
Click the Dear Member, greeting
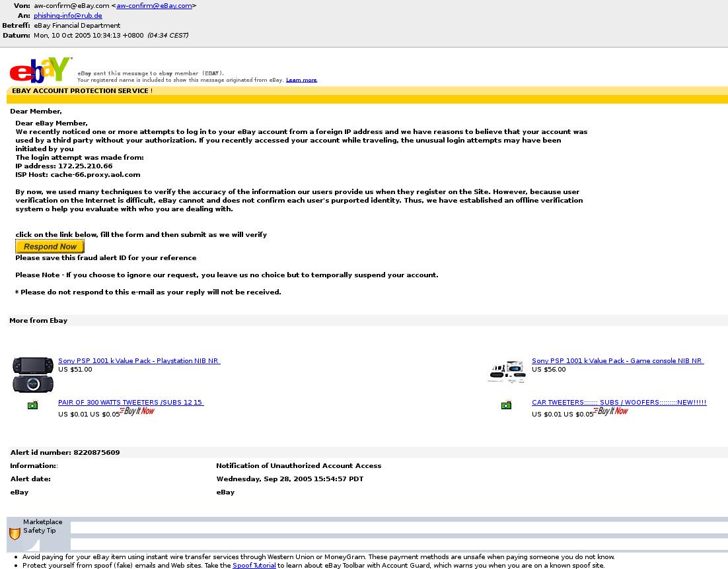point(36,112)
